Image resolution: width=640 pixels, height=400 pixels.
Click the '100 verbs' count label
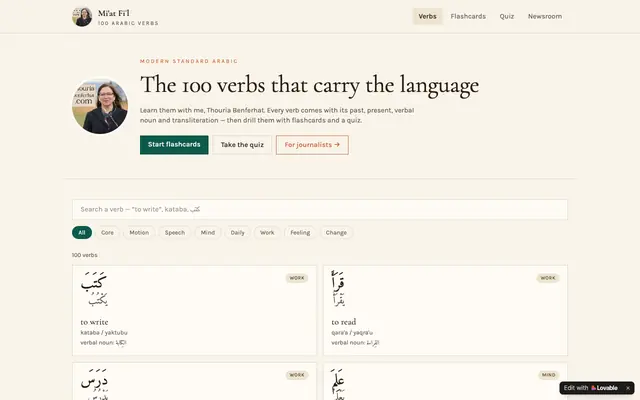(x=84, y=255)
